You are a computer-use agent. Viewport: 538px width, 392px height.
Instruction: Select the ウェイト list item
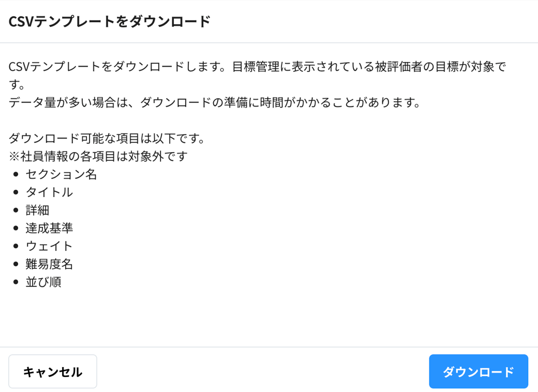pos(49,246)
